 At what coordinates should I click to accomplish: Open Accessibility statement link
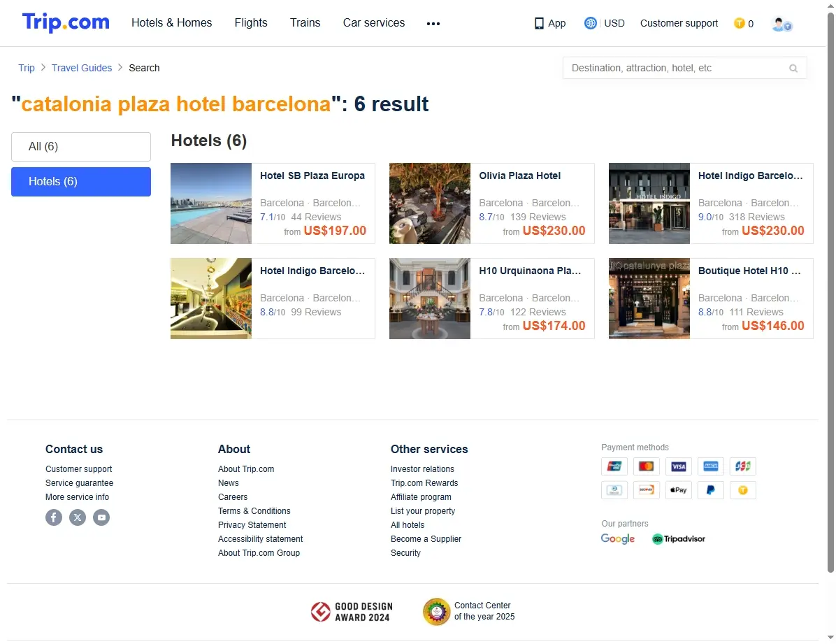[261, 539]
